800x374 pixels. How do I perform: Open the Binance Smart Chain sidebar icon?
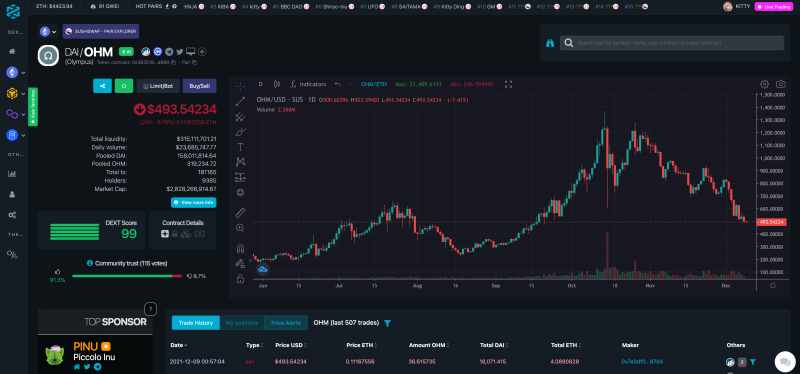click(x=12, y=93)
